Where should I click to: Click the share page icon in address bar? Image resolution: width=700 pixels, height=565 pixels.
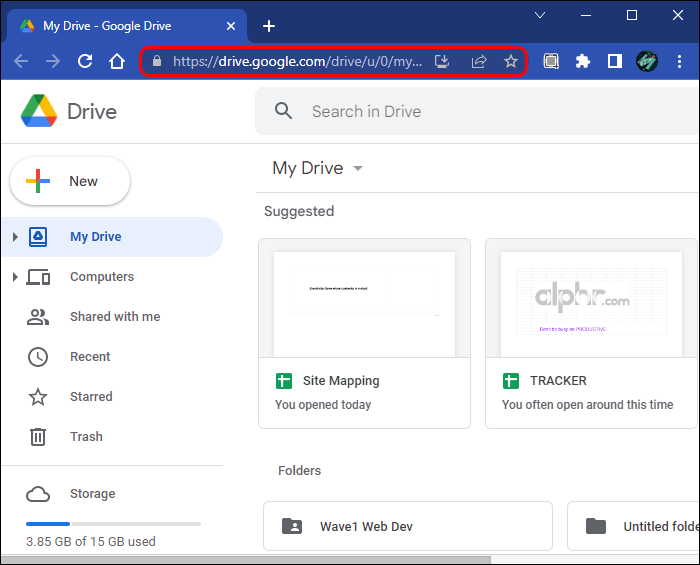478,61
